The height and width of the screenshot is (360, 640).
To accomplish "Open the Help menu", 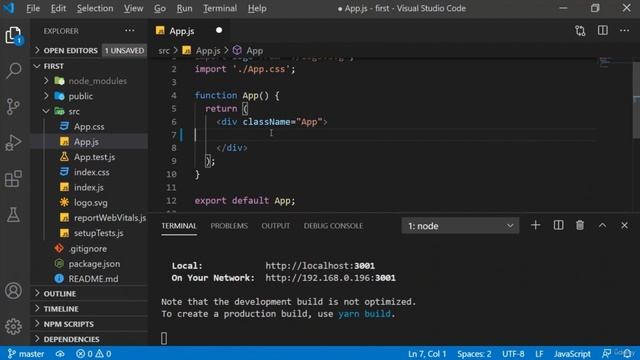I will [257, 8].
